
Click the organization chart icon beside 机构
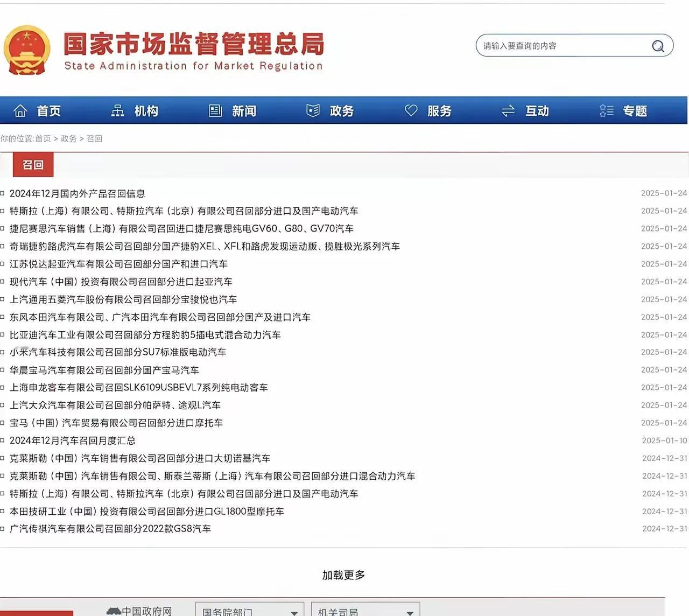(x=117, y=111)
